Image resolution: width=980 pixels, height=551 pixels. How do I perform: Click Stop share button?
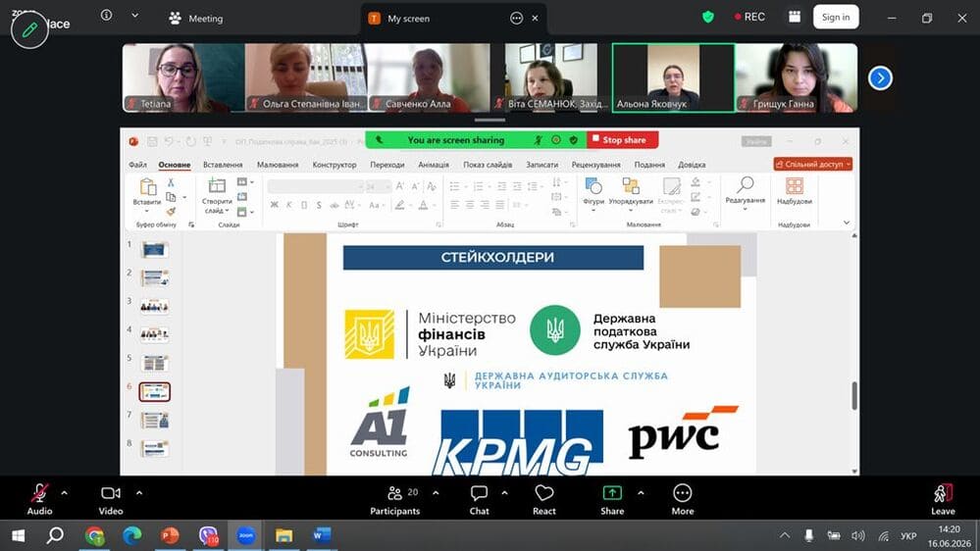(622, 140)
